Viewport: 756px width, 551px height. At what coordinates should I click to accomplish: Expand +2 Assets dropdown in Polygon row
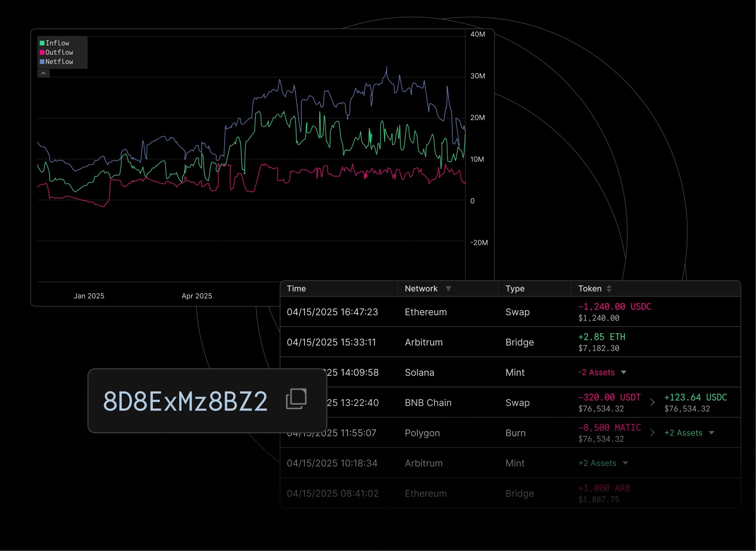tap(711, 433)
